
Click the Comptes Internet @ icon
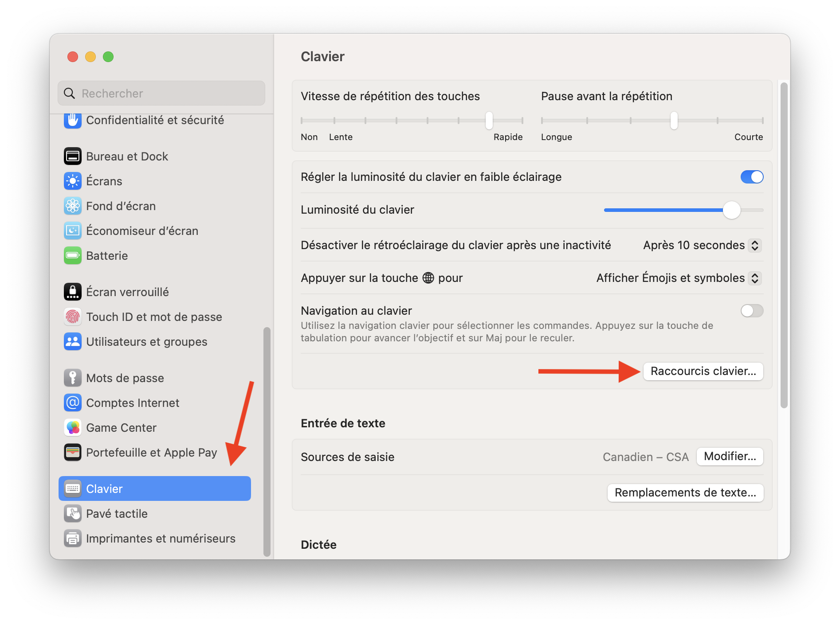point(73,403)
